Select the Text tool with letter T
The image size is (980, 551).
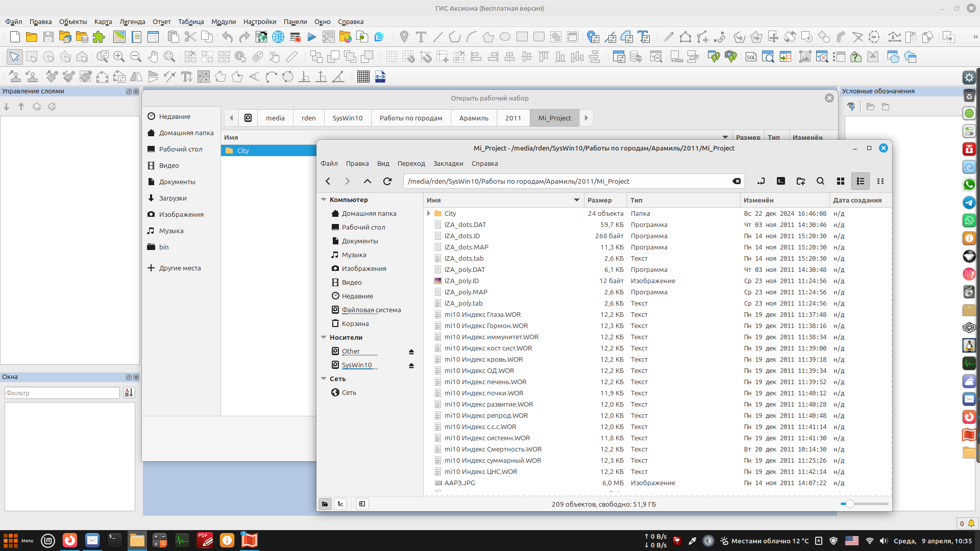421,37
